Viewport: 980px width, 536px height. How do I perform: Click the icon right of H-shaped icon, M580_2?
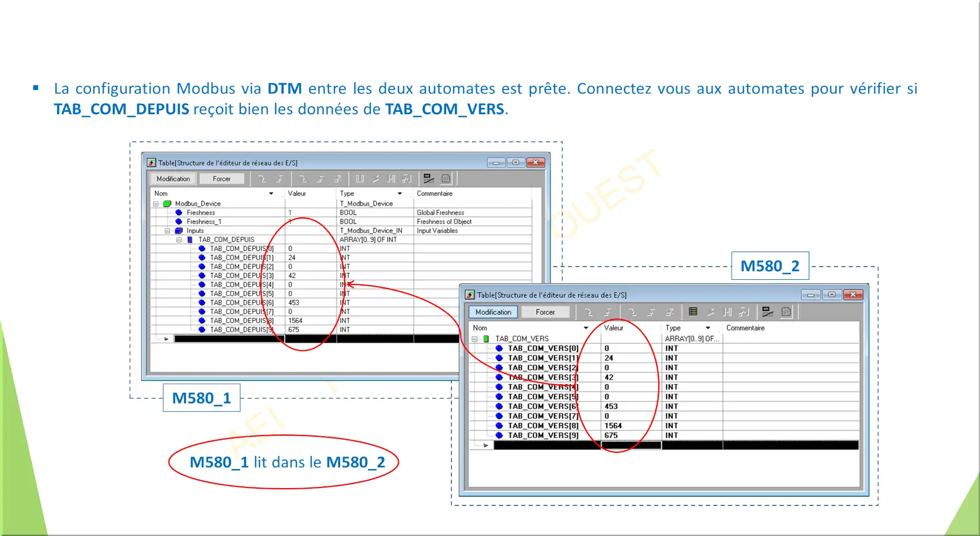744,312
